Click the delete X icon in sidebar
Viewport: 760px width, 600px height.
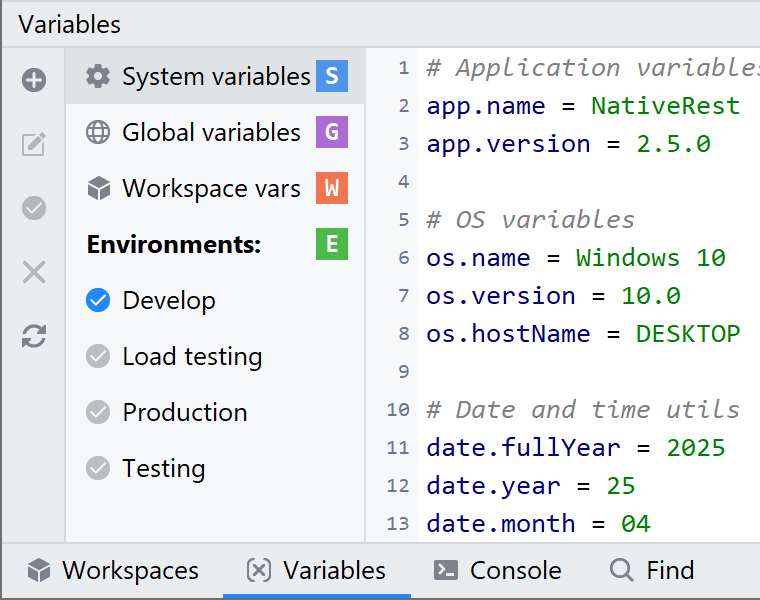(34, 272)
